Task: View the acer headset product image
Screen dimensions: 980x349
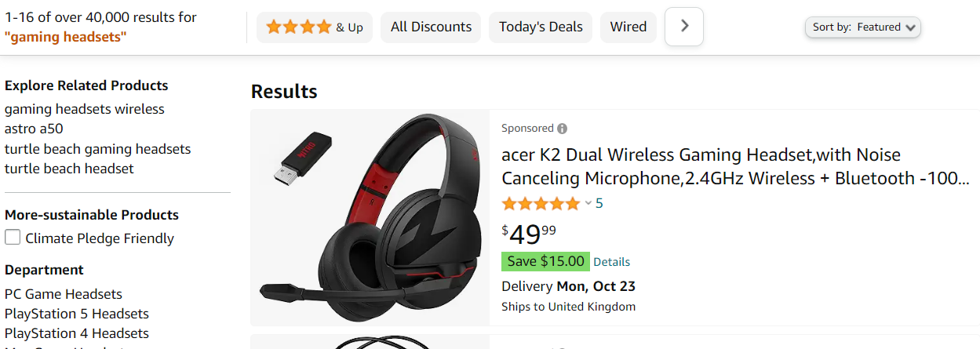Action: click(370, 217)
